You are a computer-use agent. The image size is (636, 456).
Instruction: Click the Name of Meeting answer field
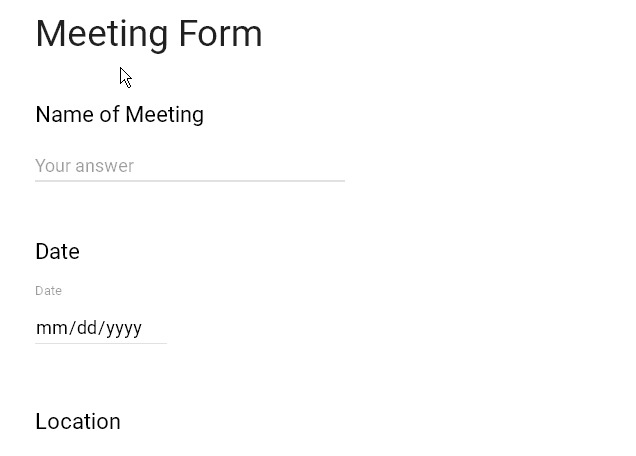point(189,166)
